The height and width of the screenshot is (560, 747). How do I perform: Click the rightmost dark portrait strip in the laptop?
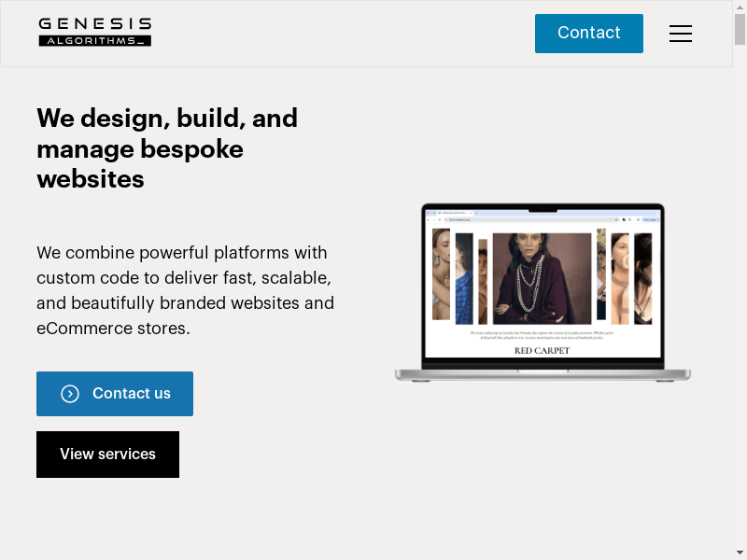643,278
